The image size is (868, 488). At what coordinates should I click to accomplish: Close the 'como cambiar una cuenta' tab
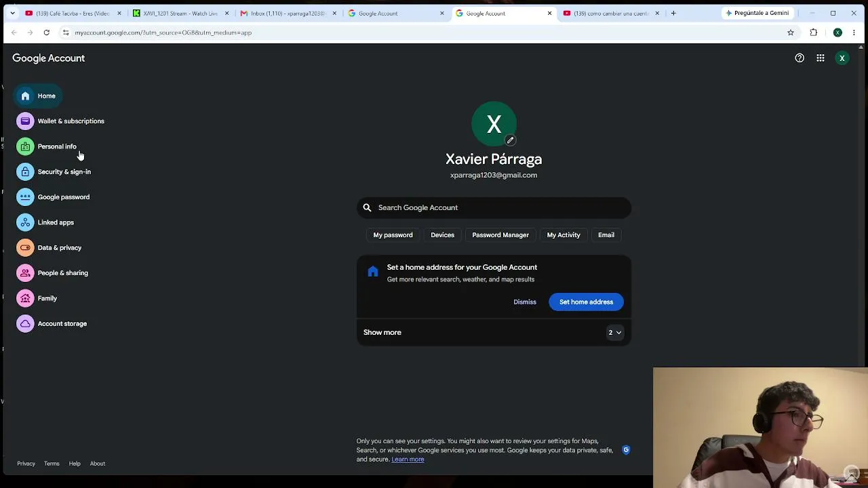click(657, 13)
